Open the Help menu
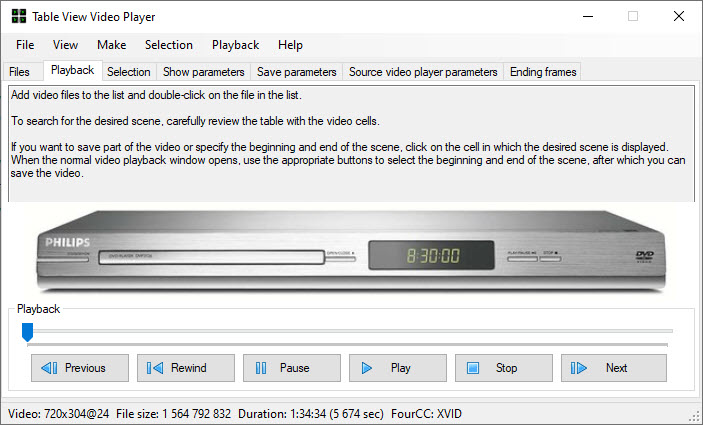 pos(290,45)
